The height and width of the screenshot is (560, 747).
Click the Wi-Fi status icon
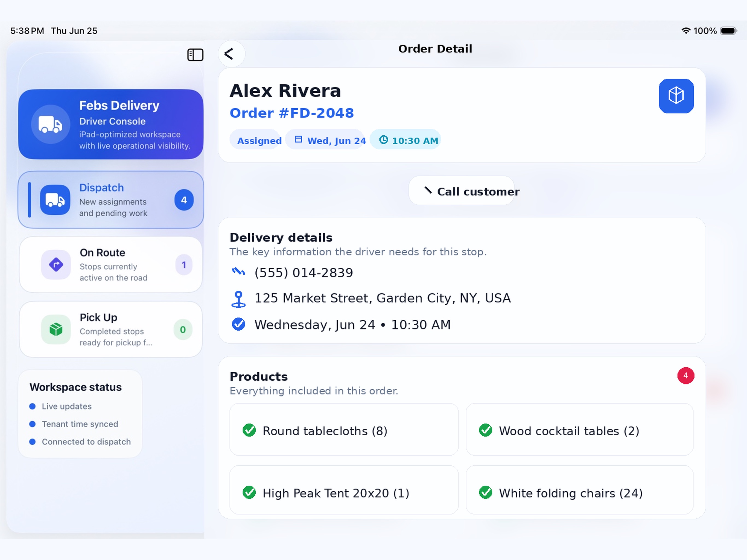685,31
